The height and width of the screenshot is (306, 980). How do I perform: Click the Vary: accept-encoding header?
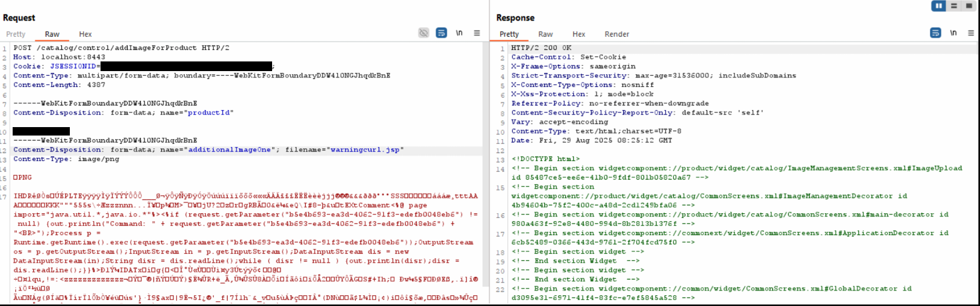(x=560, y=122)
